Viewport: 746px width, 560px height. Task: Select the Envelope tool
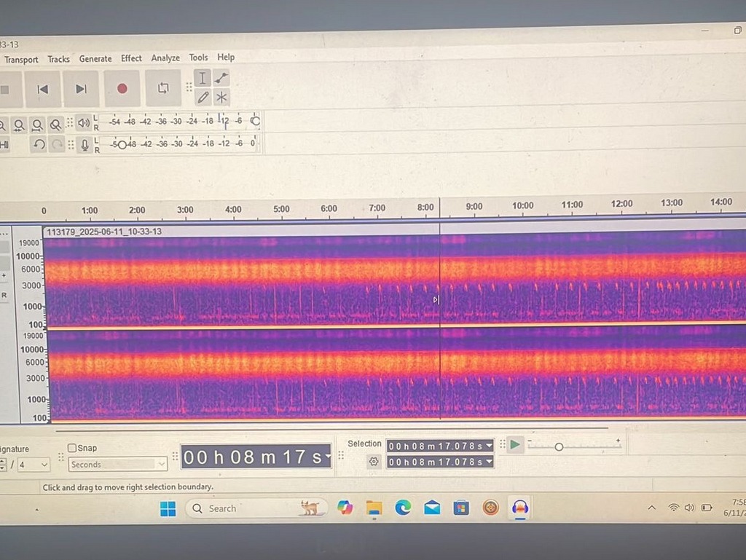221,78
